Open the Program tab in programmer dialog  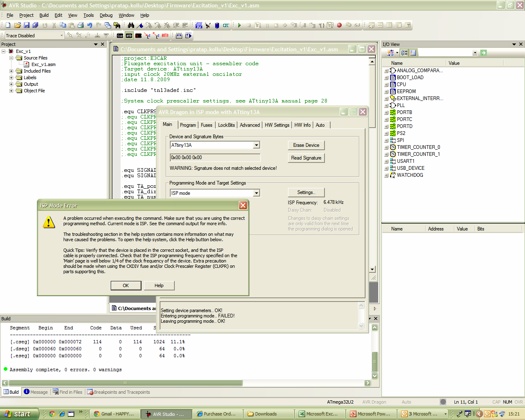pos(188,125)
